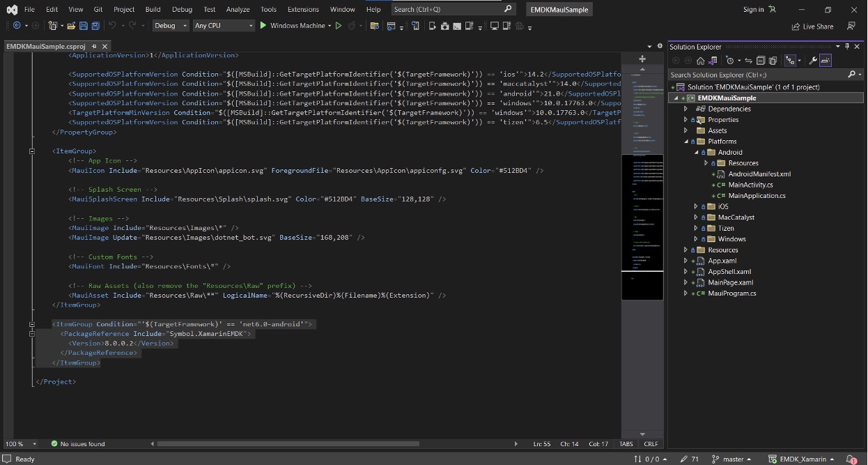This screenshot has height=465, width=868.
Task: Click Sync with Active Document icon
Action: tap(748, 61)
